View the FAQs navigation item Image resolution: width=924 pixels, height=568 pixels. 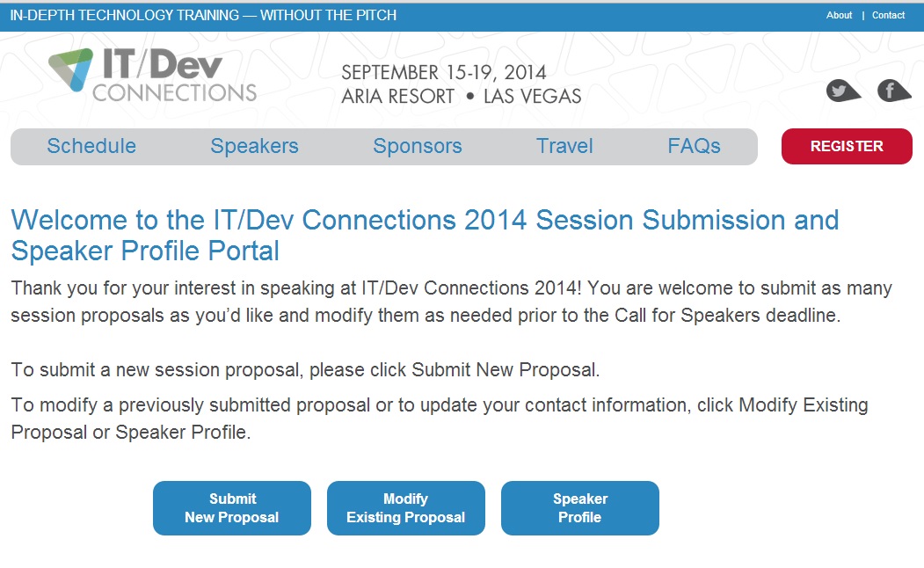coord(694,147)
